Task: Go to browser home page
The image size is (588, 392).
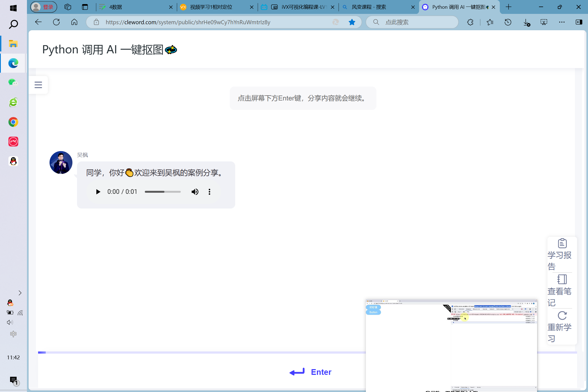Action: tap(74, 22)
